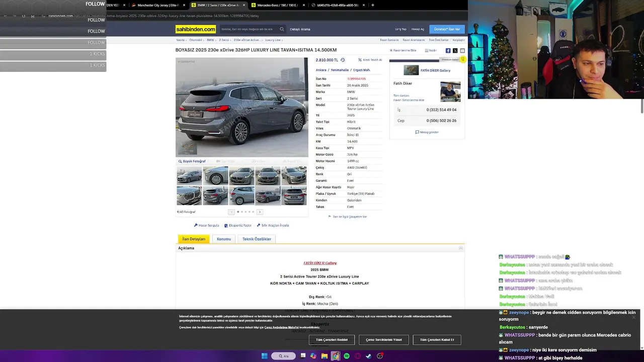Go to next photo page arrow
Viewport: 644px width, 362px height.
click(260, 212)
